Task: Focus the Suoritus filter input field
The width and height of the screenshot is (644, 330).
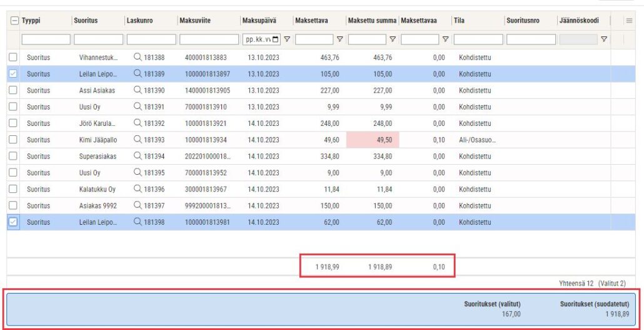Action: [x=99, y=39]
